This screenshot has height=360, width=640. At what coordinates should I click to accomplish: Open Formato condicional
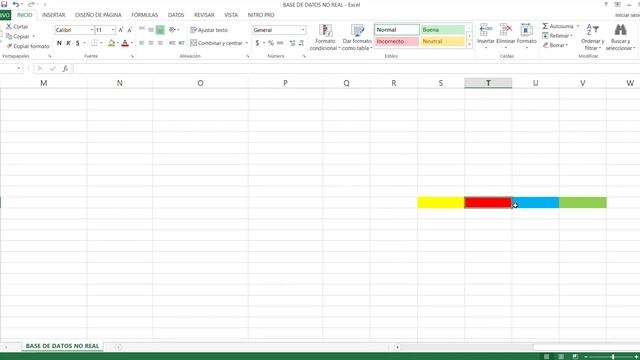tap(325, 38)
